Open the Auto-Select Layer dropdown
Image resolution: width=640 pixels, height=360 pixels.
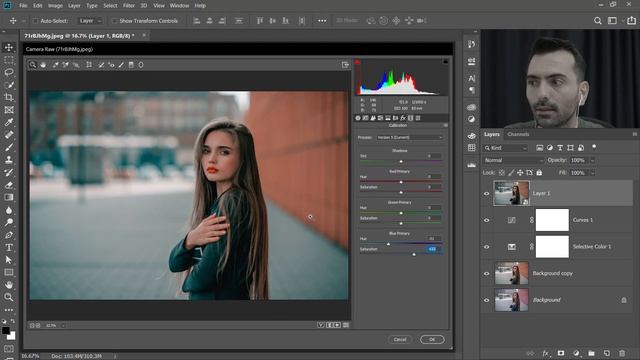coord(90,20)
